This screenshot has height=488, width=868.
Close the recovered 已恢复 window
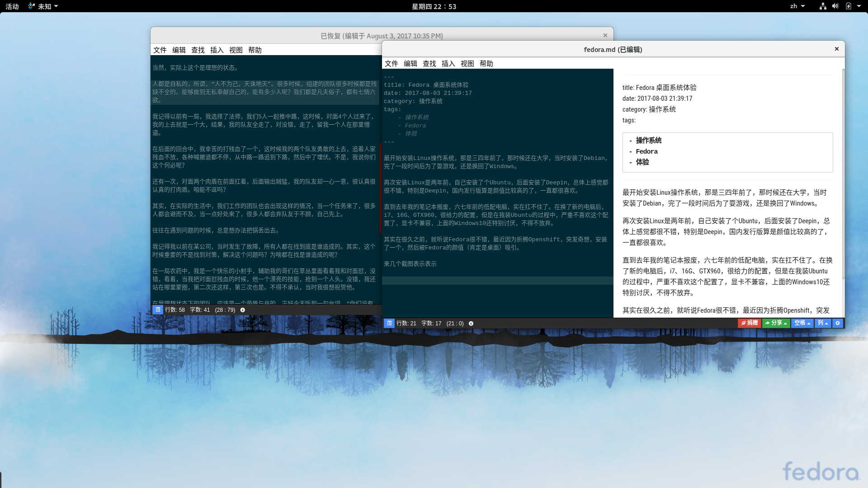(x=605, y=35)
